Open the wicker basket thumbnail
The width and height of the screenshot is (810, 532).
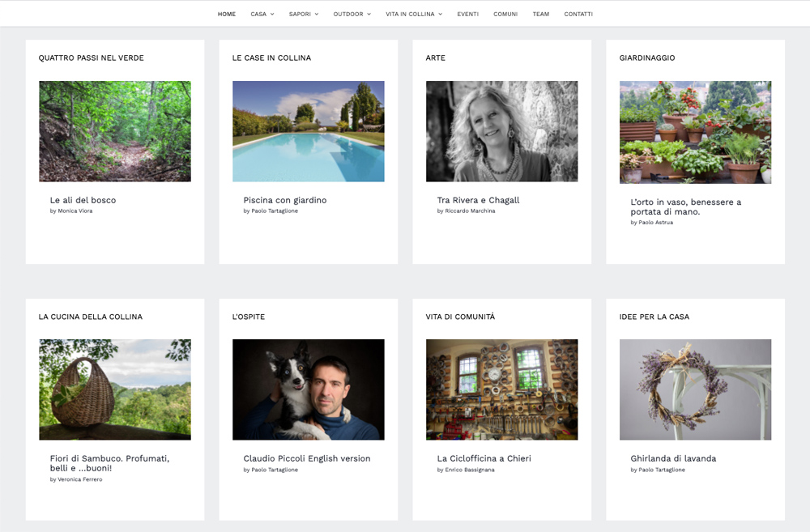[115, 389]
